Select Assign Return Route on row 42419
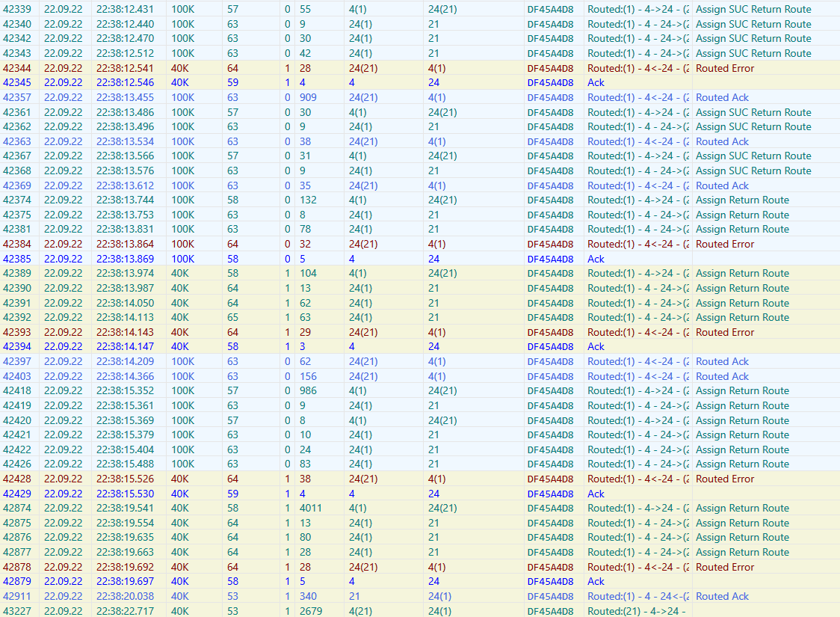Screen dimensions: 840x617 [743, 405]
